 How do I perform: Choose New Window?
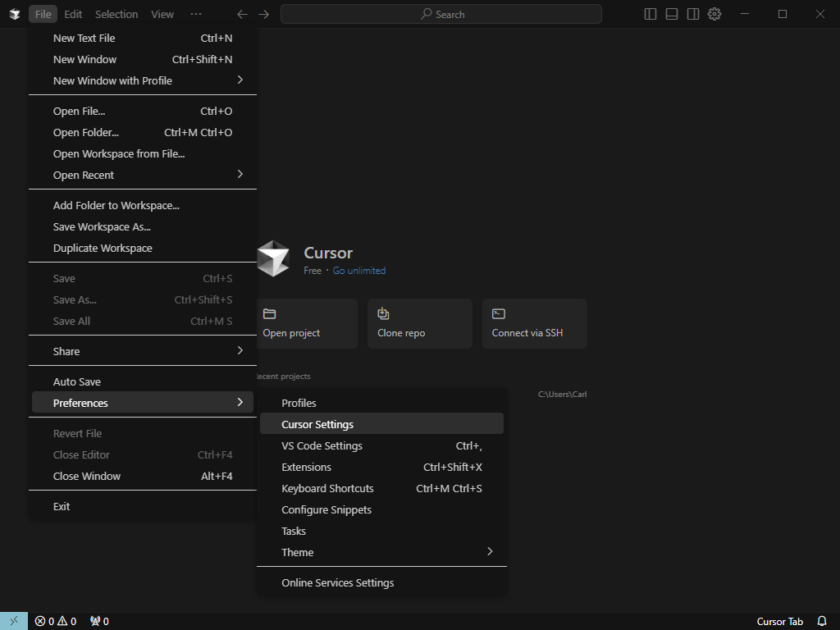coord(143,59)
